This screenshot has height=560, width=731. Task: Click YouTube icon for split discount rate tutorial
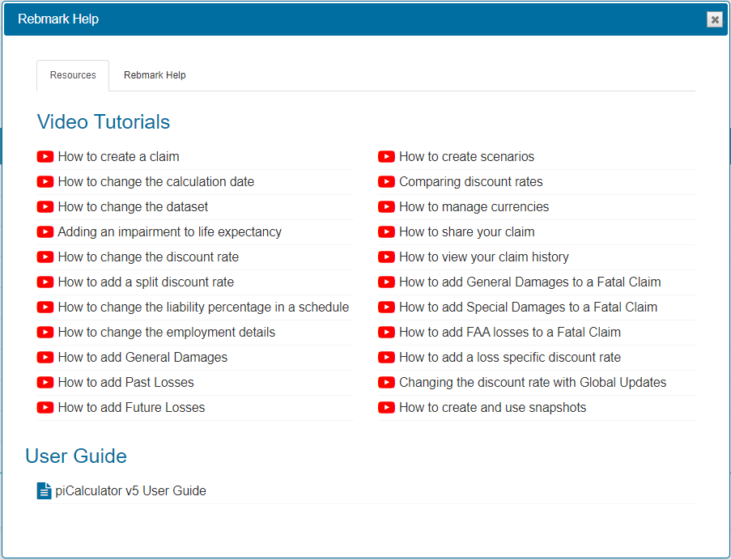tap(45, 282)
